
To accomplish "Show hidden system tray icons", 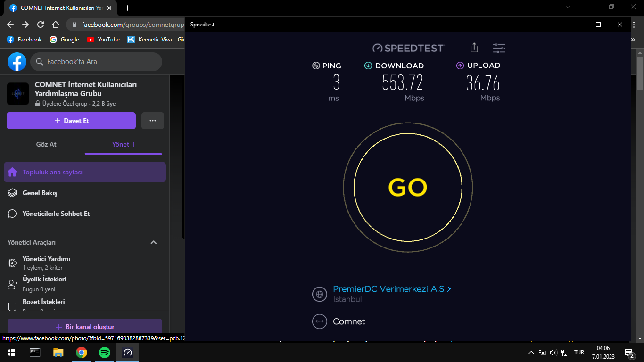I will click(x=531, y=352).
